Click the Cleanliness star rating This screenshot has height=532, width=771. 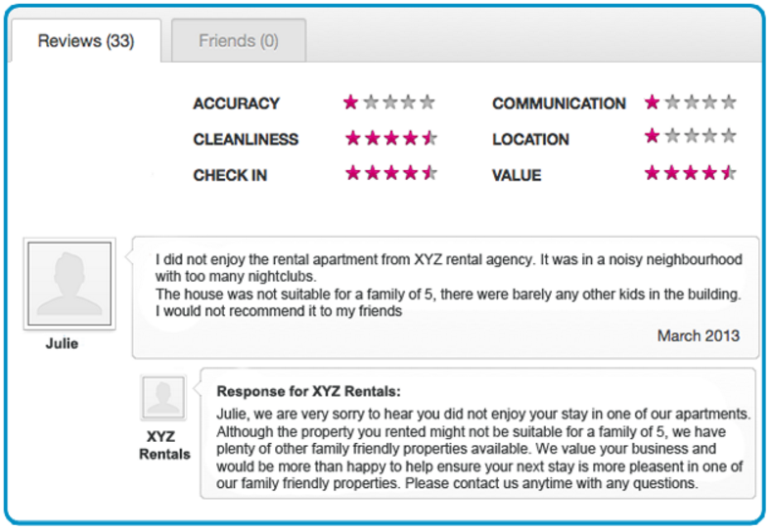(x=391, y=138)
